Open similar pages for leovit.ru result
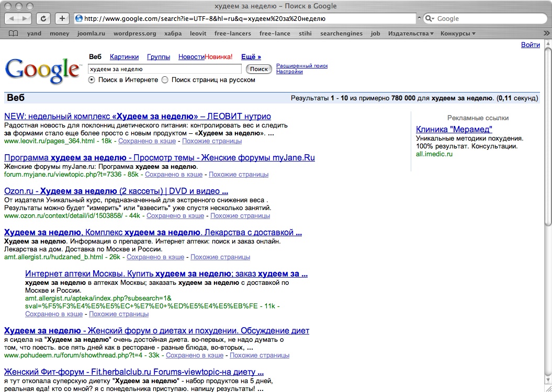 point(212,141)
